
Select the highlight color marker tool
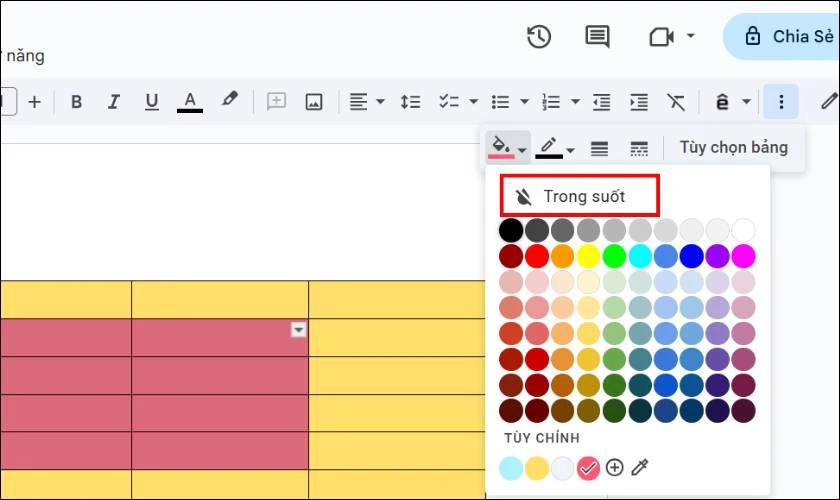pyautogui.click(x=229, y=100)
